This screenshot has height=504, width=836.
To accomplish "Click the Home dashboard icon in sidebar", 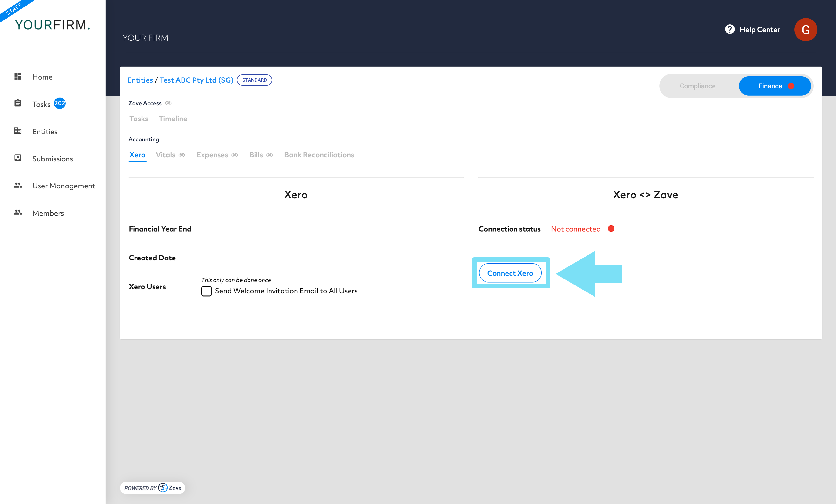I will pos(18,77).
